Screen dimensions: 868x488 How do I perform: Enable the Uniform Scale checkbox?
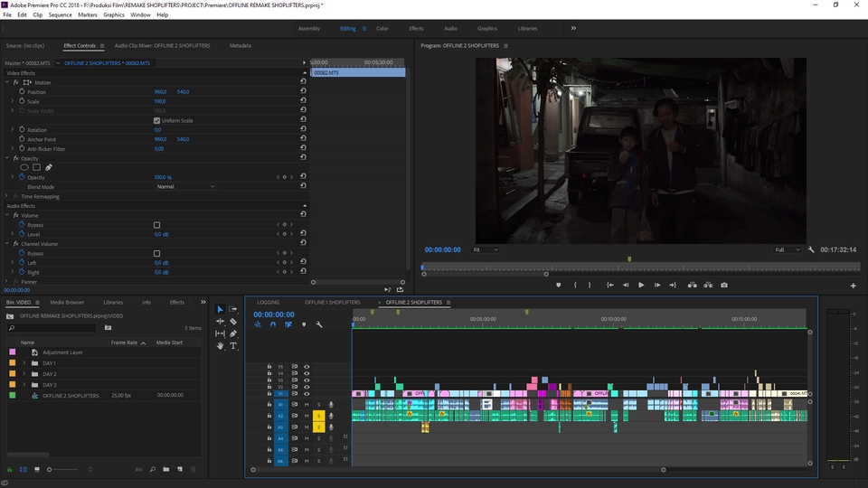point(156,120)
